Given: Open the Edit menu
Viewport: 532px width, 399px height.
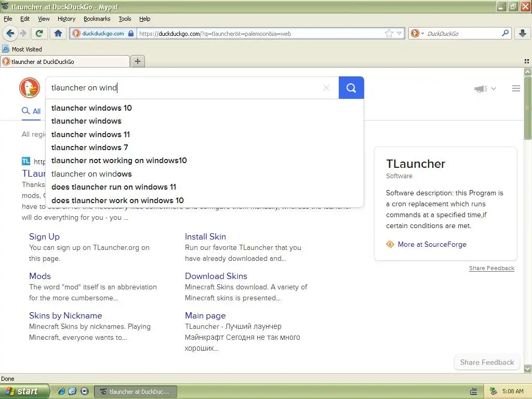Looking at the screenshot, I should [25, 19].
